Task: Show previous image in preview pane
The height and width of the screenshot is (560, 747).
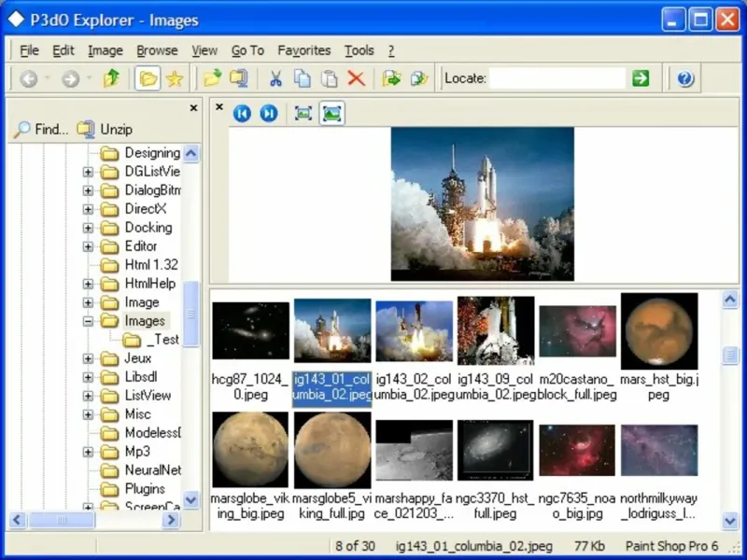Action: coord(242,113)
